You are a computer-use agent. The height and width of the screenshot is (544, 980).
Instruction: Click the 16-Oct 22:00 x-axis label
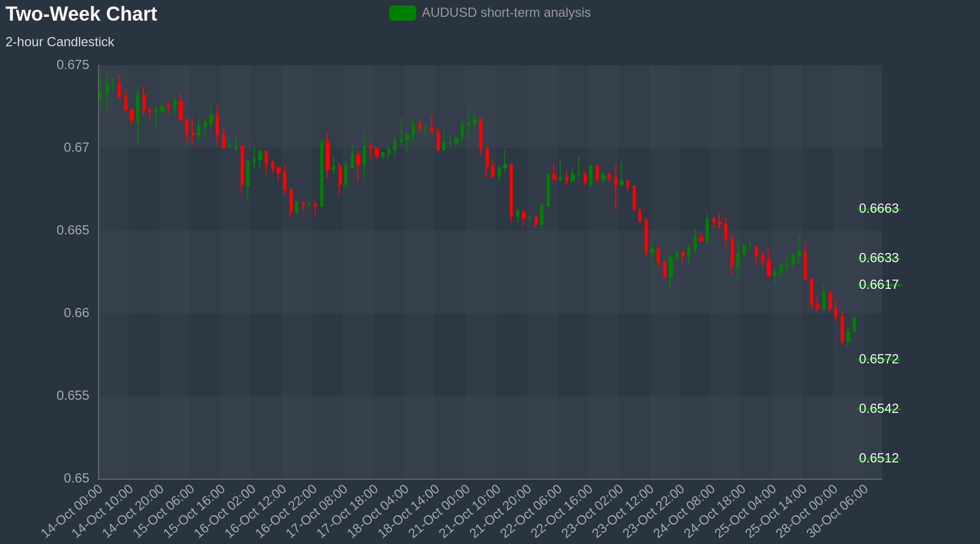point(287,511)
